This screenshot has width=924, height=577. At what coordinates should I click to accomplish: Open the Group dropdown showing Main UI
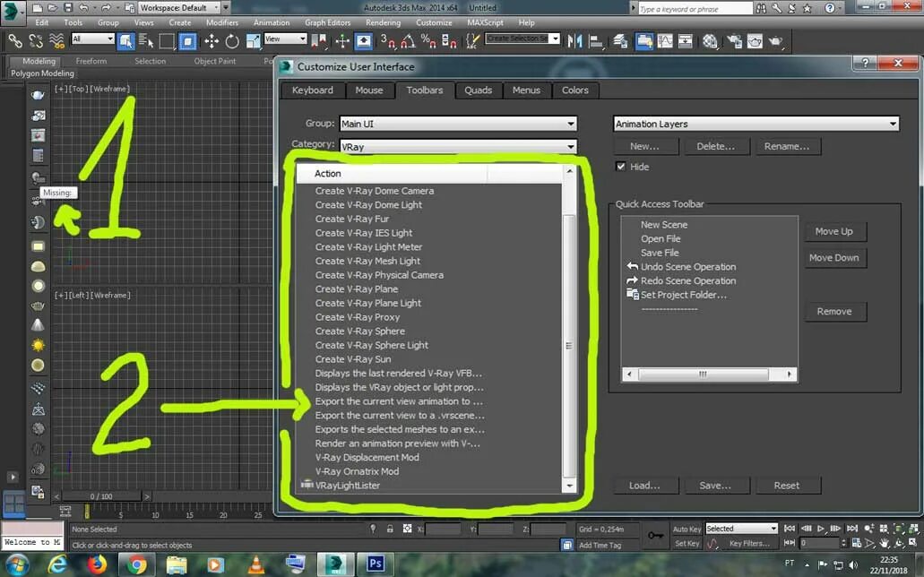pyautogui.click(x=458, y=124)
